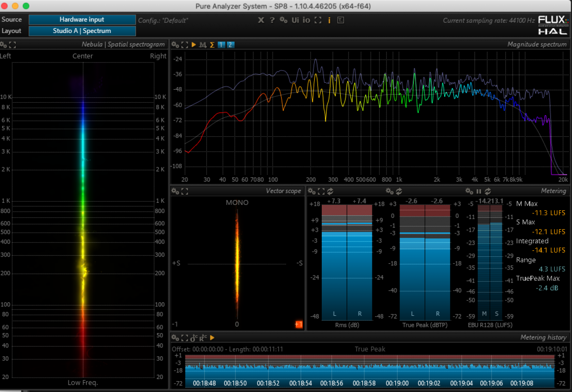Reset the EBU R128 loudness measurement
This screenshot has width=572, height=392.
tap(488, 191)
